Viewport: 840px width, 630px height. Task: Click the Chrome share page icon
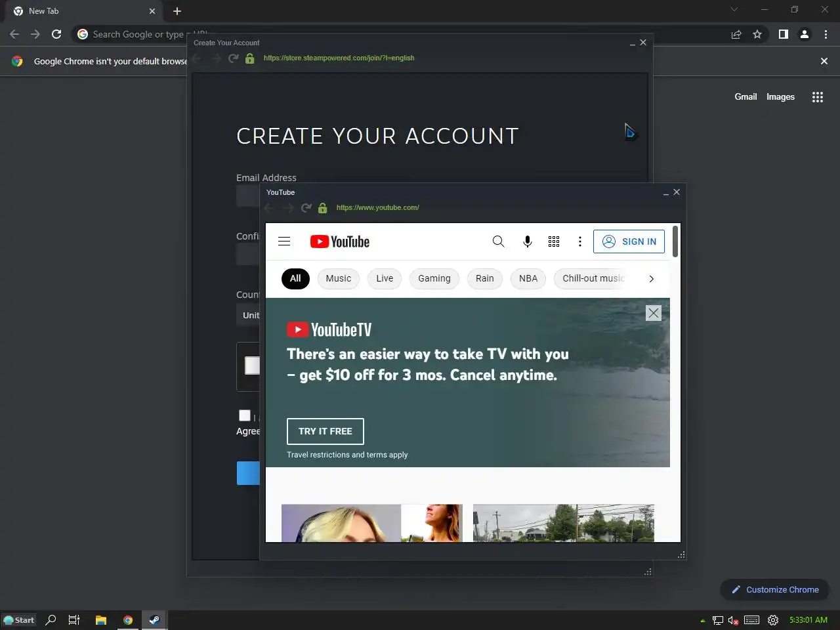tap(736, 34)
